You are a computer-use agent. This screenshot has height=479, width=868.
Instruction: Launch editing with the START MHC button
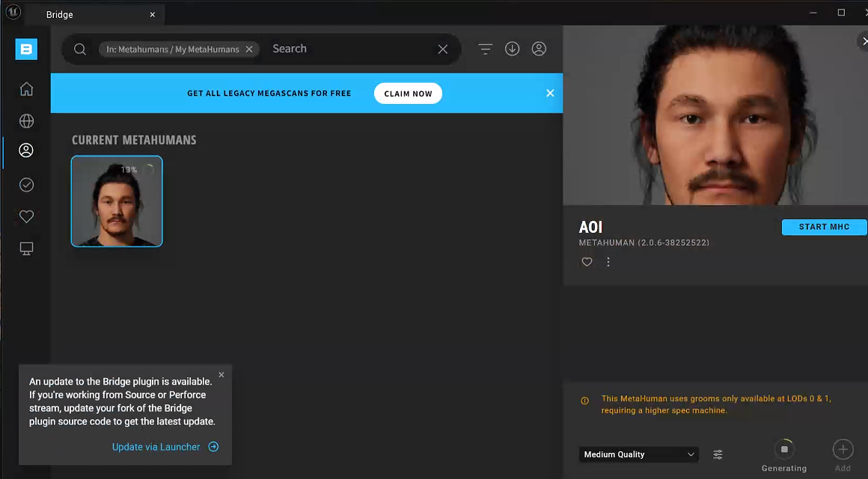click(824, 227)
